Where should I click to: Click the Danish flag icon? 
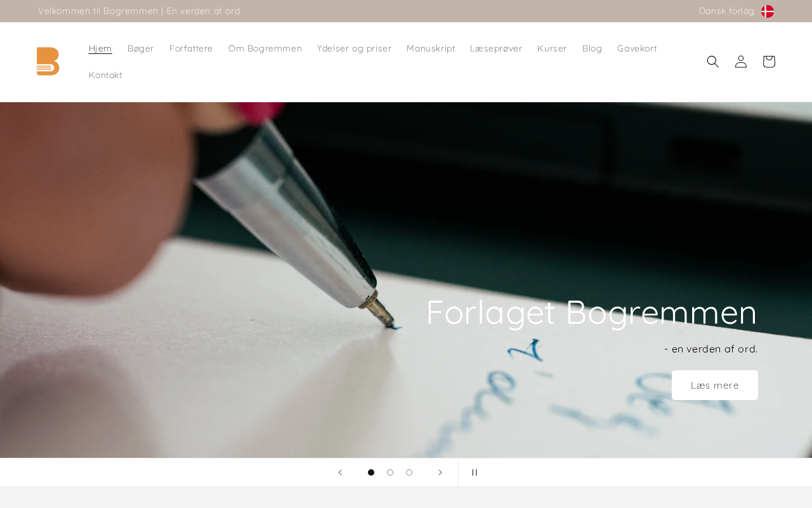pos(768,11)
